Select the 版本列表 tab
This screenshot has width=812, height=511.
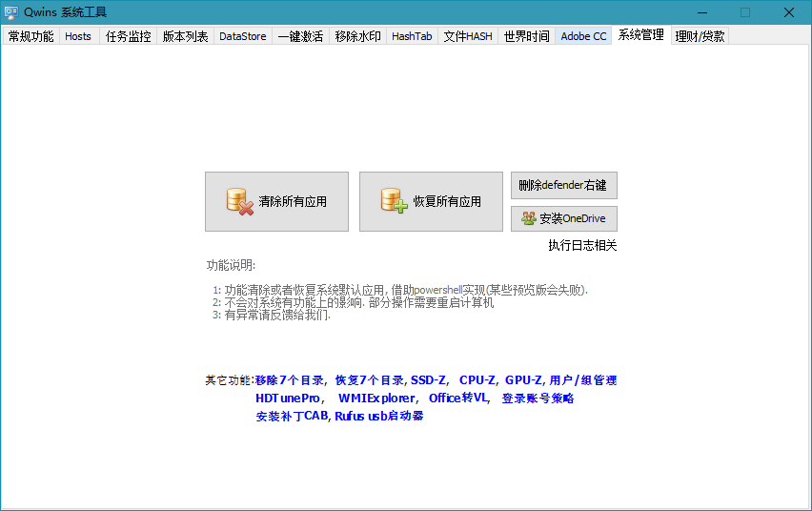pyautogui.click(x=186, y=36)
